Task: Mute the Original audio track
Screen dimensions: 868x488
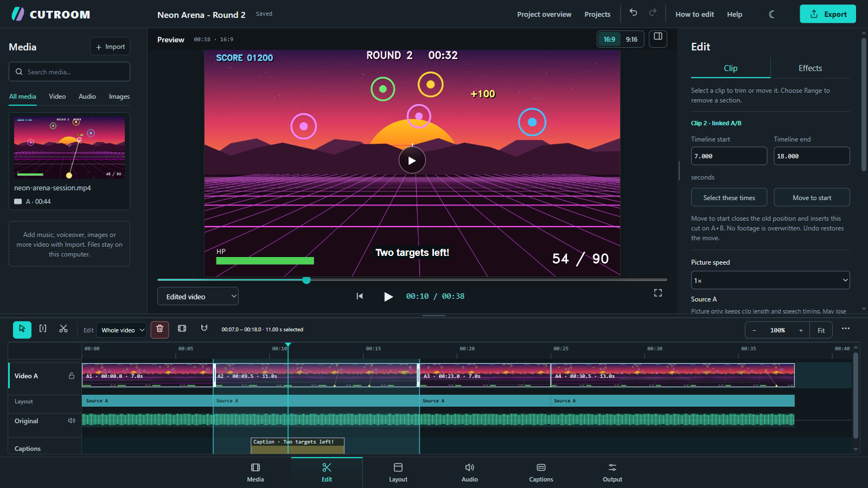Action: coord(72,421)
